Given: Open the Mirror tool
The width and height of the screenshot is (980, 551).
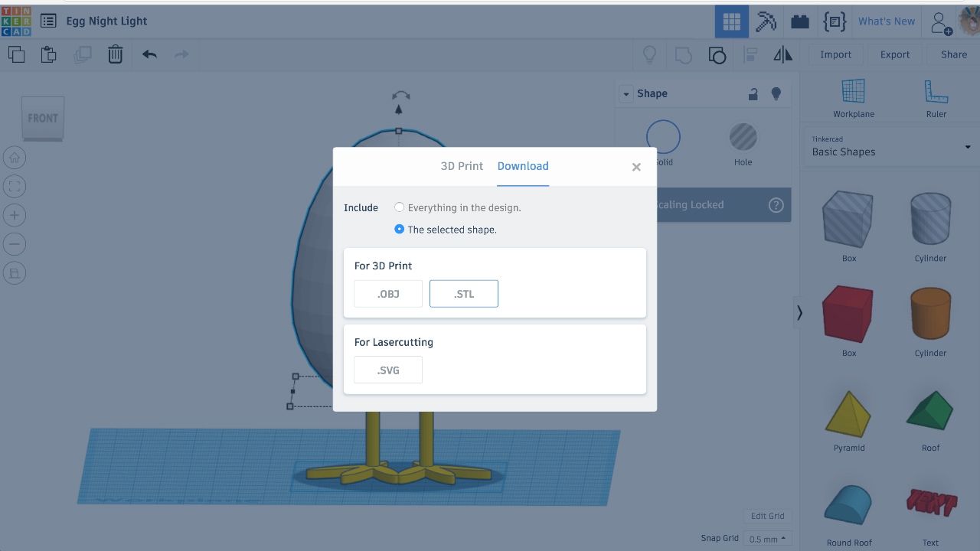Looking at the screenshot, I should pyautogui.click(x=783, y=54).
